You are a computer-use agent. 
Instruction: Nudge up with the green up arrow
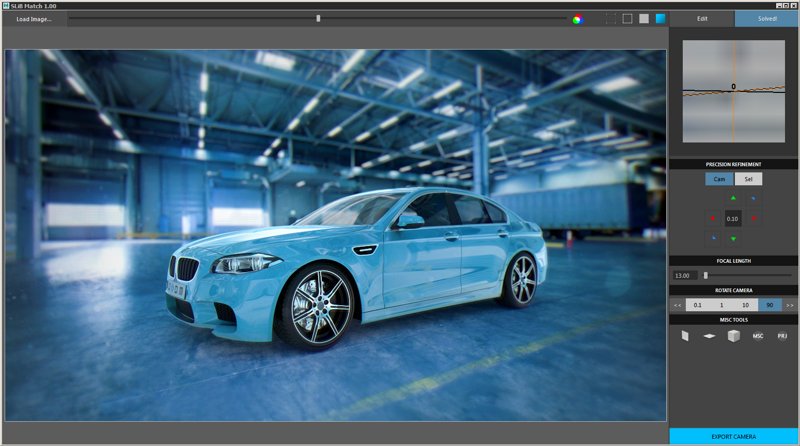[x=733, y=198]
